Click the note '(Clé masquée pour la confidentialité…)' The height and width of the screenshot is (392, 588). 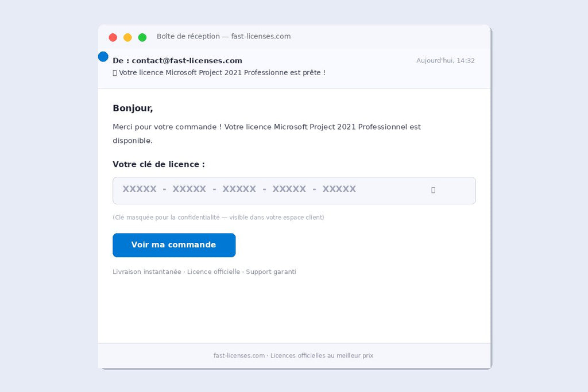tap(218, 218)
